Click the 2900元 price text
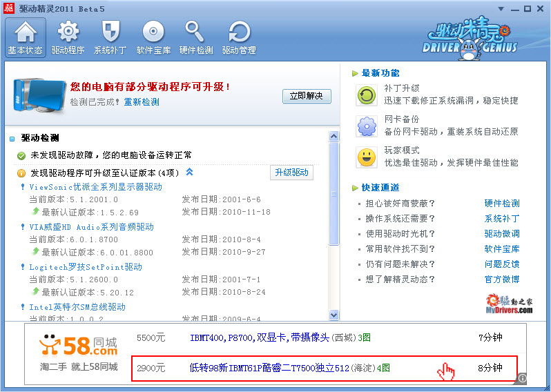This screenshot has width=551, height=392. click(151, 368)
